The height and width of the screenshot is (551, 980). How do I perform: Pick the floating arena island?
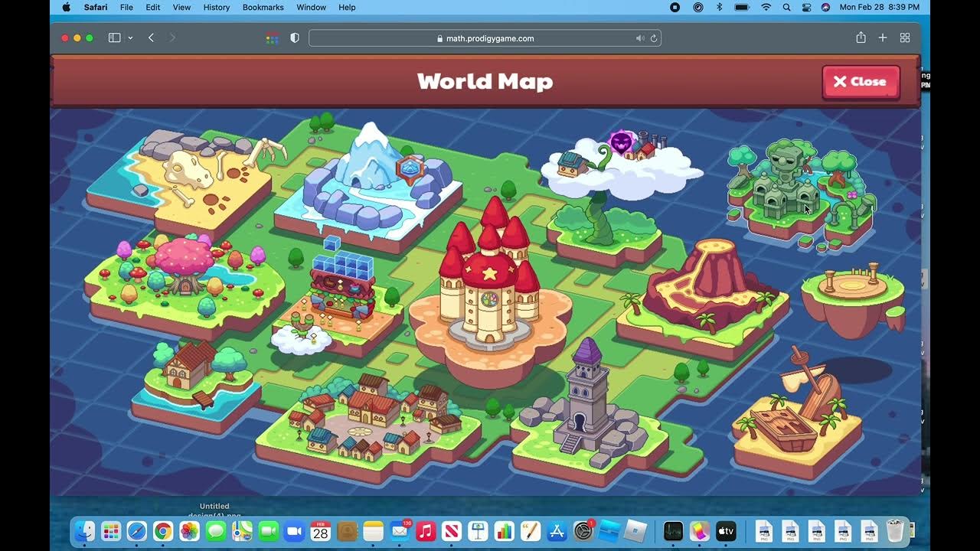(x=853, y=298)
